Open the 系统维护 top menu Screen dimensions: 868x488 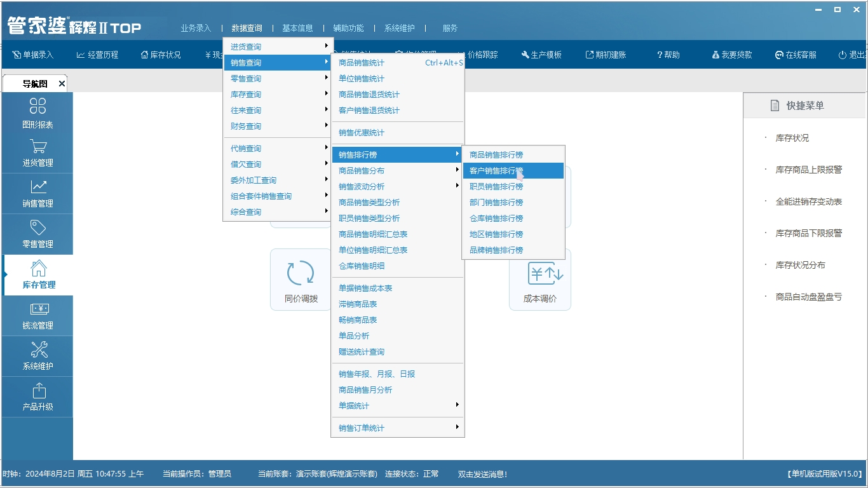(399, 28)
